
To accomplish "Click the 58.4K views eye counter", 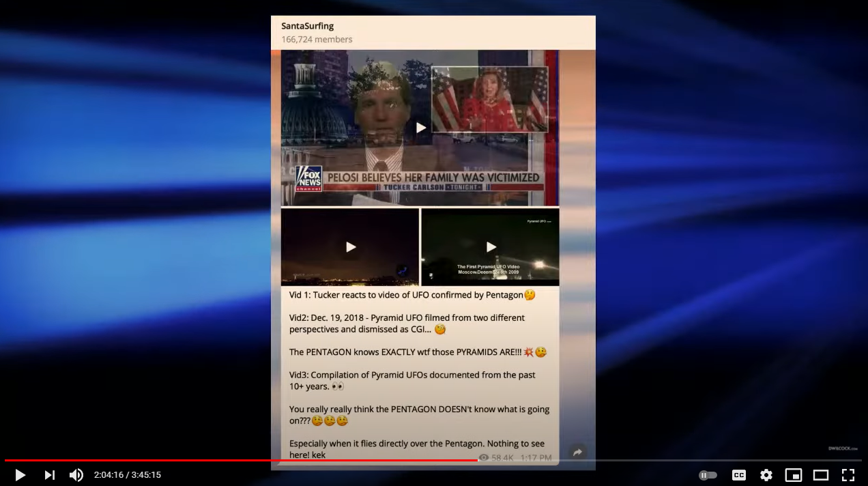I will pyautogui.click(x=496, y=458).
